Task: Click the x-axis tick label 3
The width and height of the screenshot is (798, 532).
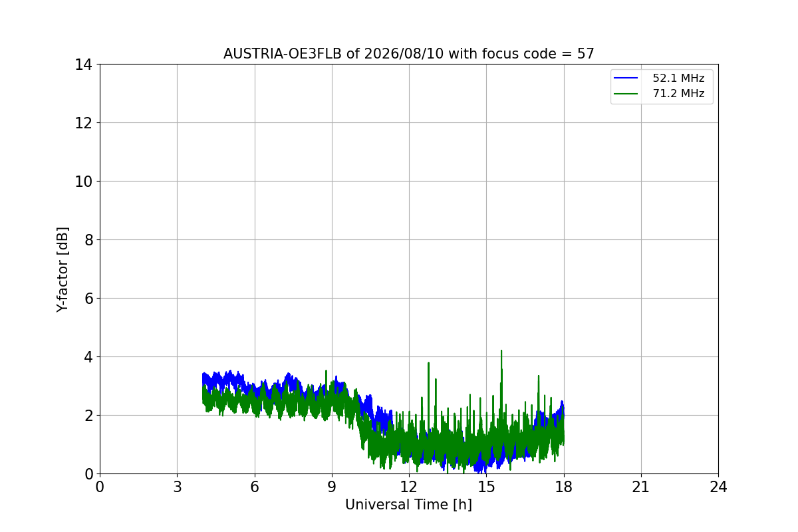Action: (177, 487)
